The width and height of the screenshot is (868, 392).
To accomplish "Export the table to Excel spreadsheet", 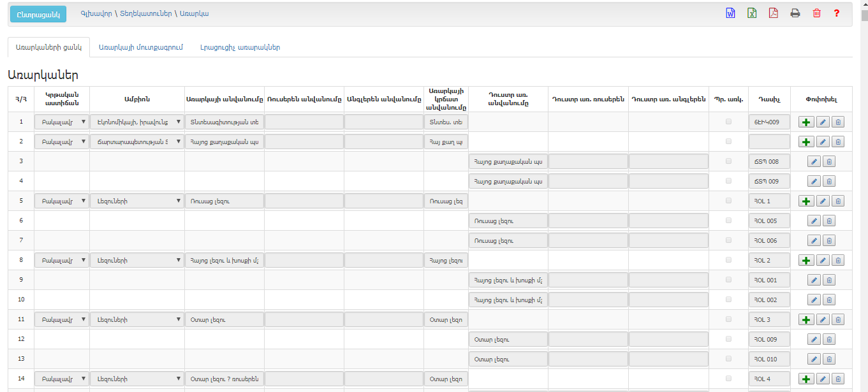I will click(752, 13).
